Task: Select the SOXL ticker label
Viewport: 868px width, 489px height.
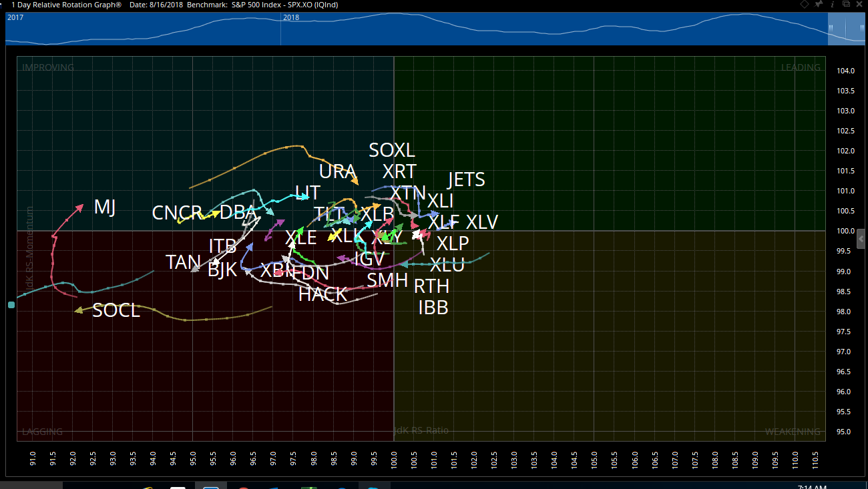Action: pos(392,150)
